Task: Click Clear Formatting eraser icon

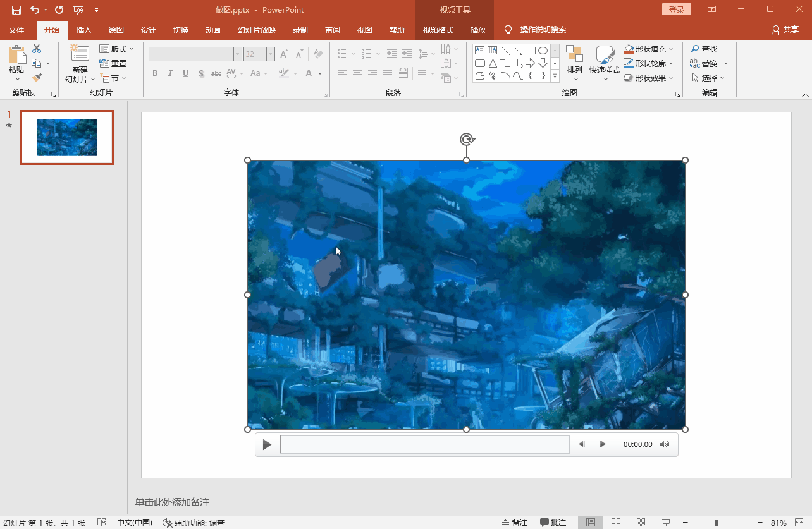Action: (x=318, y=54)
